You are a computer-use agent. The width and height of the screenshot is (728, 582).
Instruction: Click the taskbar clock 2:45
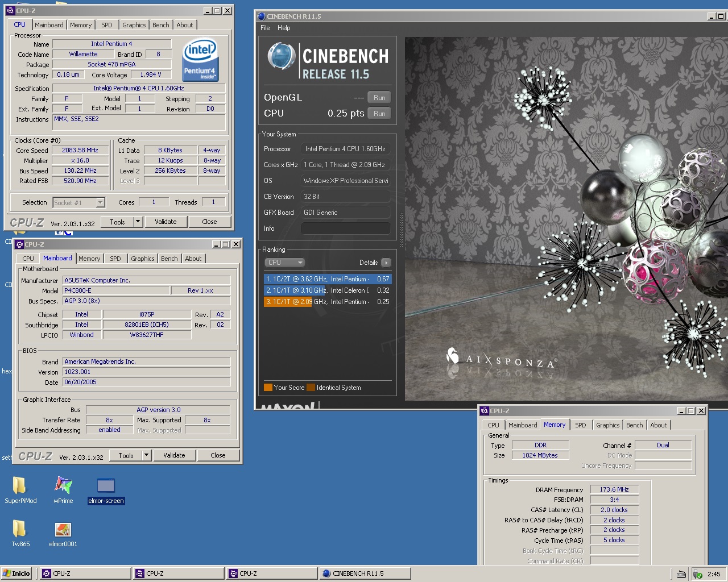[x=714, y=574]
